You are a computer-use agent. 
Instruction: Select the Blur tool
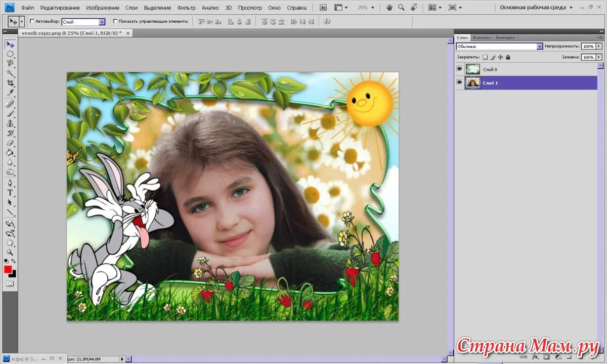coord(10,162)
